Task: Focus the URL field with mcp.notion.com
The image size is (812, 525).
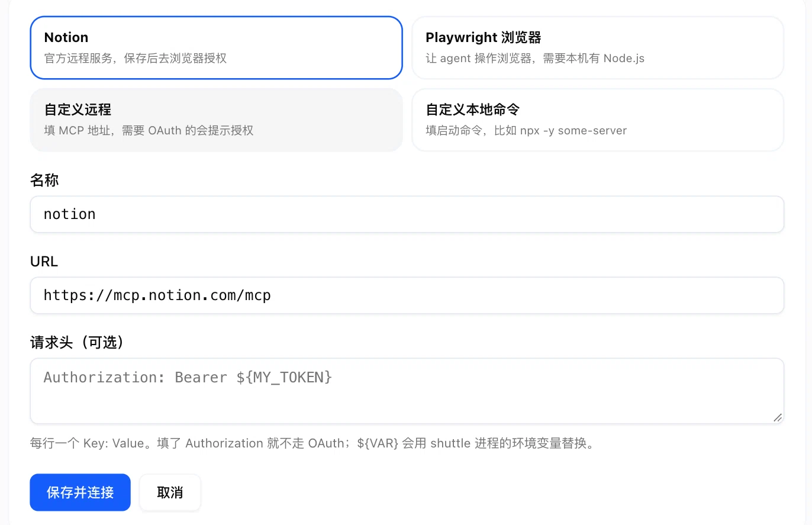Action: 407,295
